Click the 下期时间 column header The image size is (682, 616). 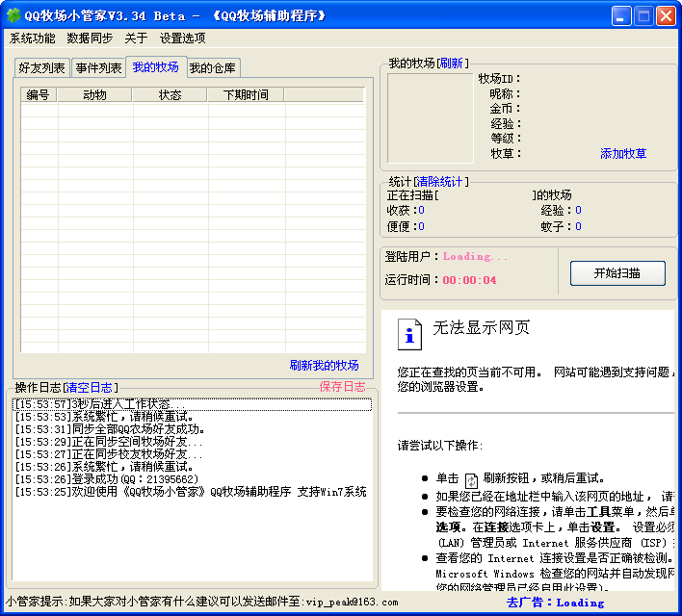[246, 95]
